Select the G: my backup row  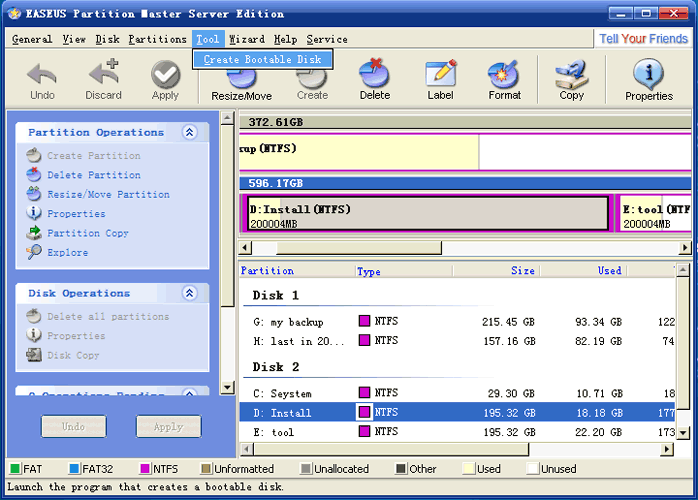tap(457, 321)
